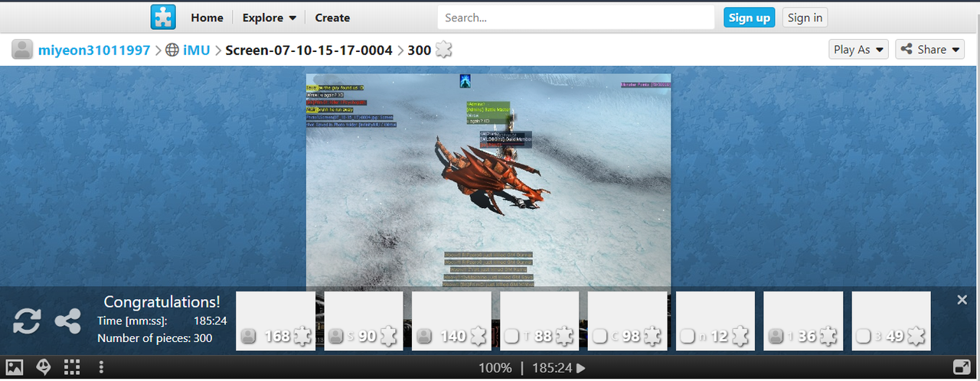Open the suggested puzzle with 168 pieces
This screenshot has height=381, width=980.
tap(276, 321)
